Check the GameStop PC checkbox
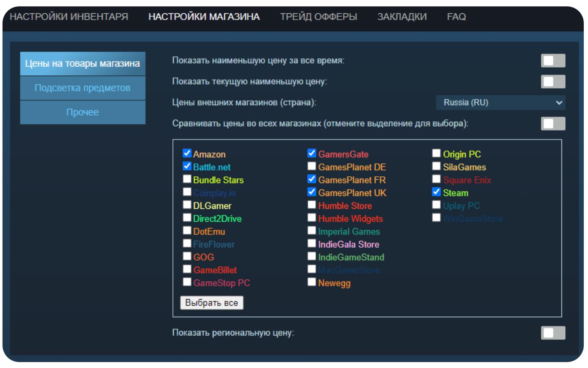 click(x=187, y=282)
